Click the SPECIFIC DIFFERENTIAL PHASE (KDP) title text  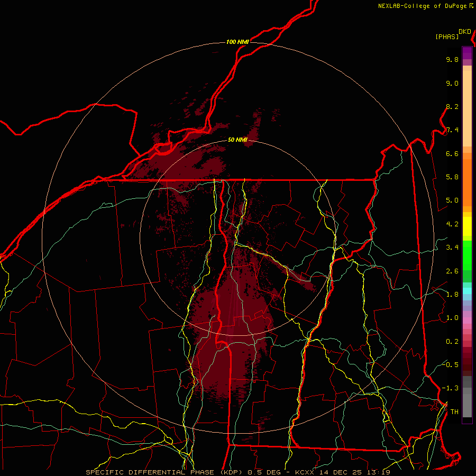click(165, 472)
